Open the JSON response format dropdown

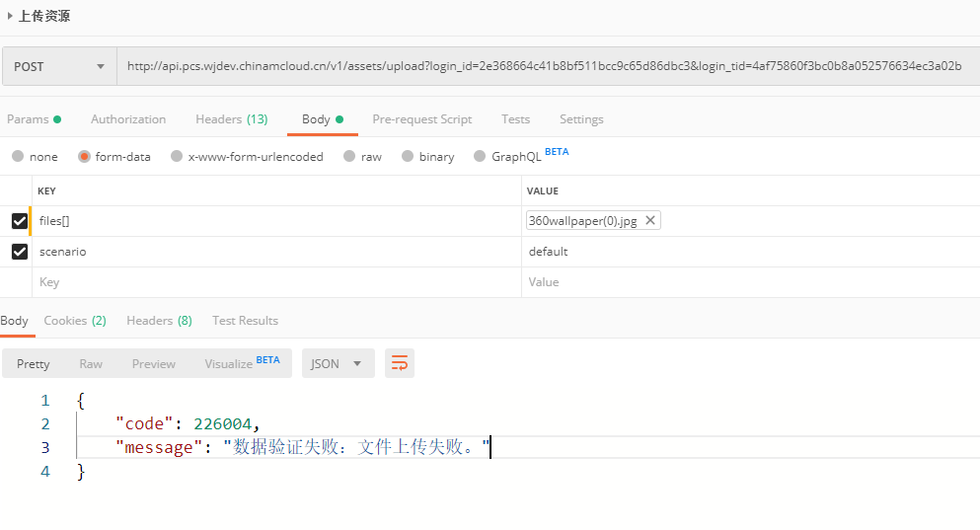(x=338, y=363)
